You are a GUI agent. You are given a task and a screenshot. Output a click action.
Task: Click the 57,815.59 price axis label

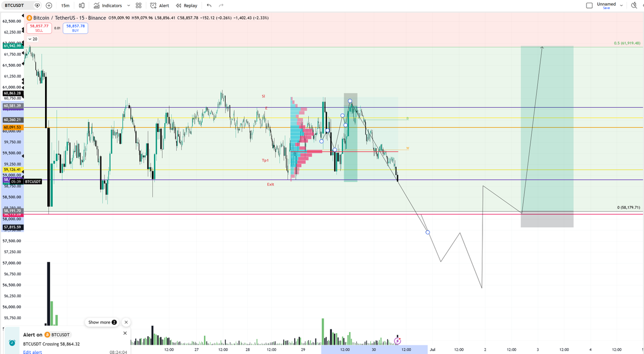[12, 227]
